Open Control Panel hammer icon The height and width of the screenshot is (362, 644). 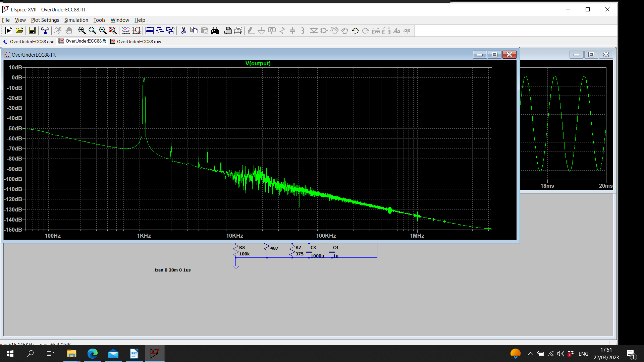click(x=45, y=31)
